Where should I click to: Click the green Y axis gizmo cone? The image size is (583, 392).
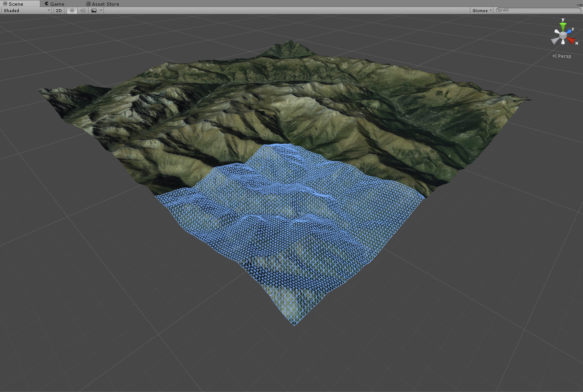[x=563, y=27]
